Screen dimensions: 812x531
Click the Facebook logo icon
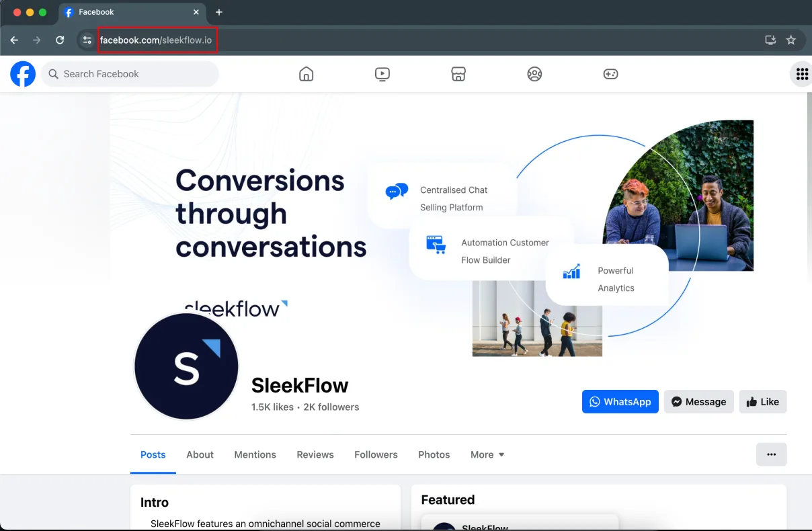tap(23, 74)
